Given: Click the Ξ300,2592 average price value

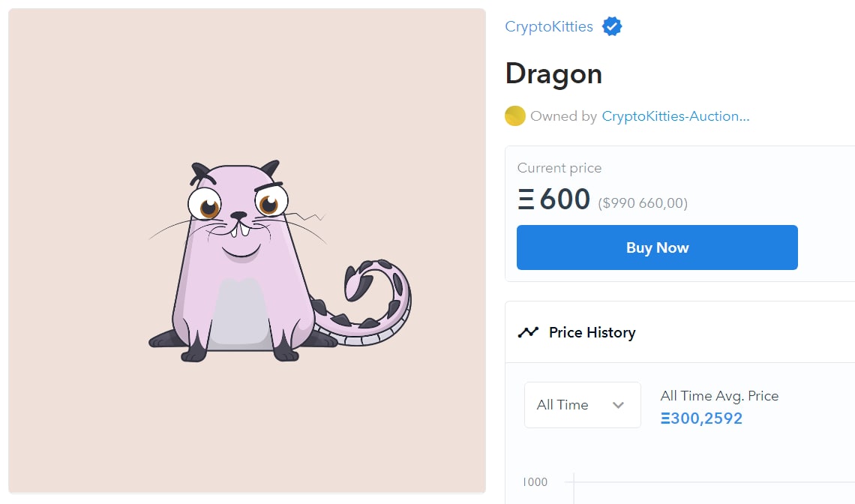Looking at the screenshot, I should point(701,418).
